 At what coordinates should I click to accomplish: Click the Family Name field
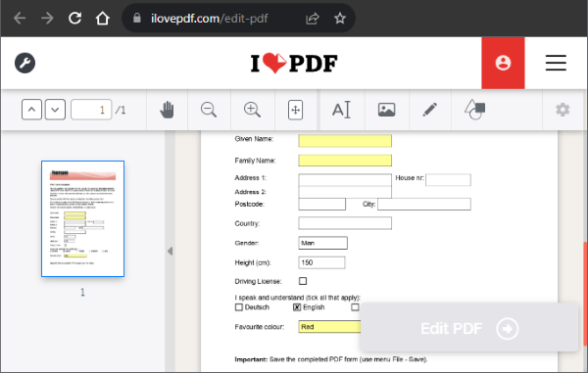(x=345, y=161)
